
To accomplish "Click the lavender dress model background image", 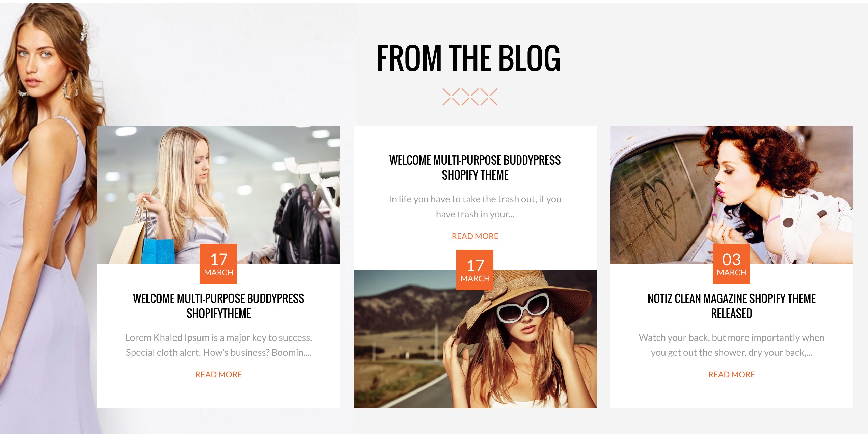I will 47,216.
